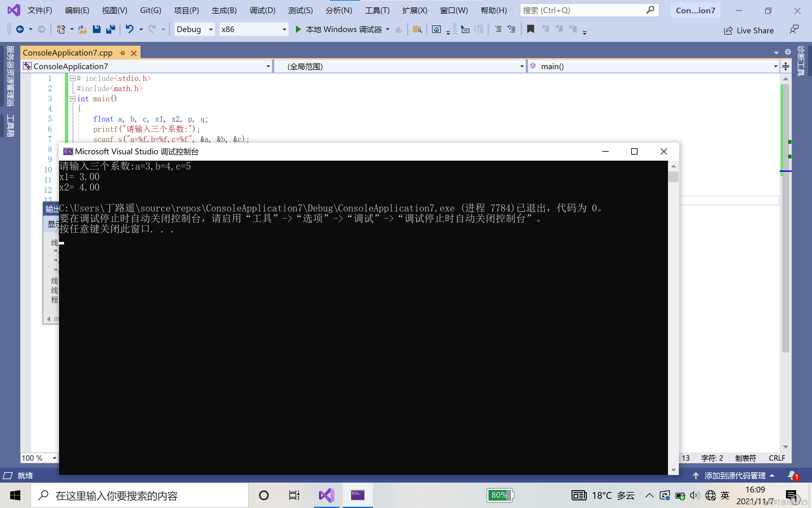This screenshot has width=812, height=508.
Task: Open the 文件(F) menu
Action: (40, 10)
